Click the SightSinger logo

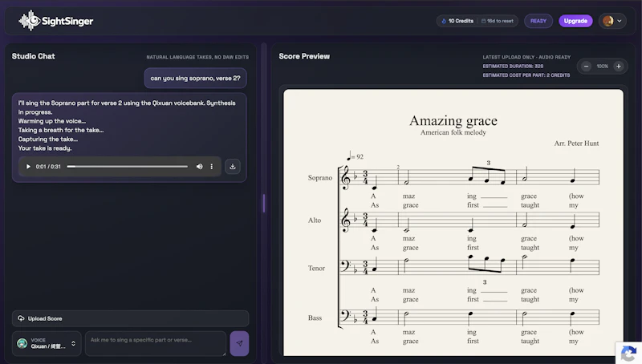(56, 21)
